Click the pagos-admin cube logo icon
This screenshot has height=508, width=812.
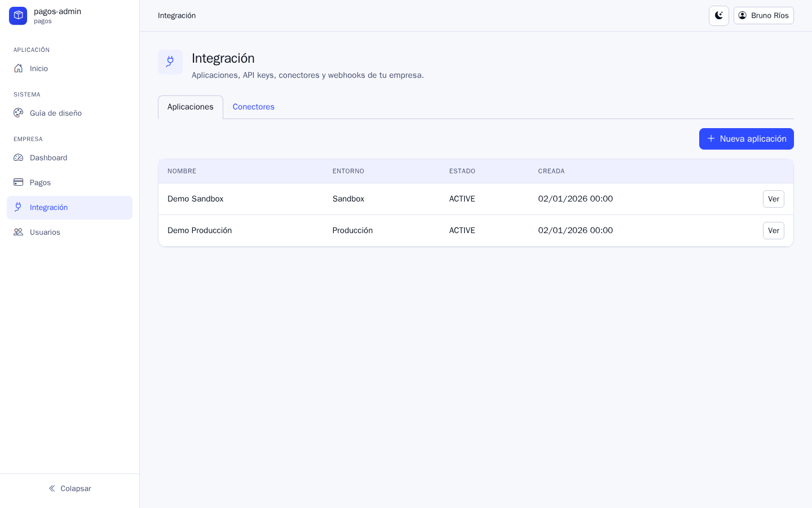click(18, 16)
